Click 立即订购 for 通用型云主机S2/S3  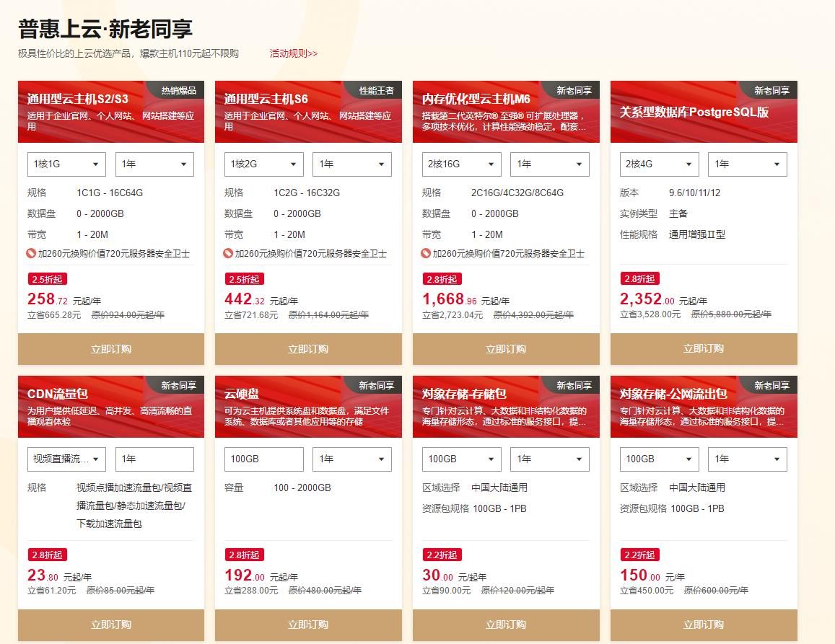(110, 348)
